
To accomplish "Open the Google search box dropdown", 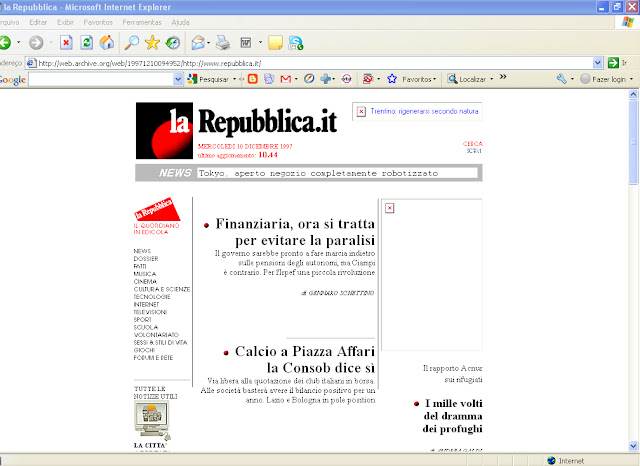I will click(178, 79).
